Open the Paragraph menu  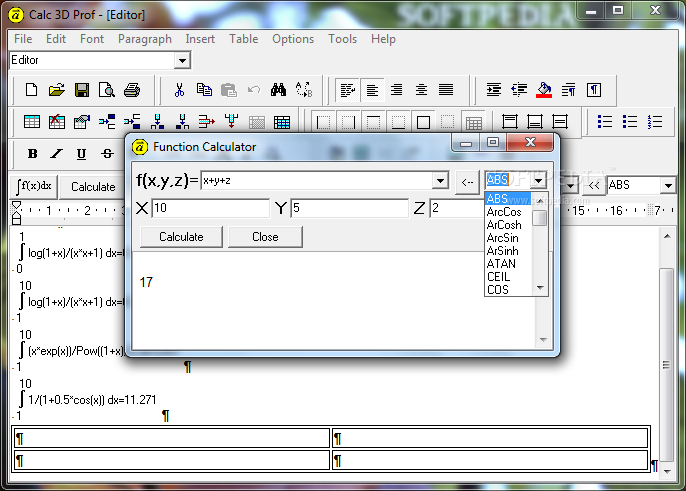click(145, 39)
